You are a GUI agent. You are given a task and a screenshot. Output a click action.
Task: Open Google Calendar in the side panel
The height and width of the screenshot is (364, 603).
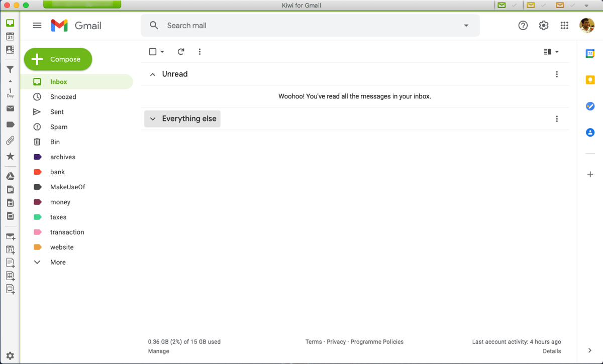(x=590, y=53)
